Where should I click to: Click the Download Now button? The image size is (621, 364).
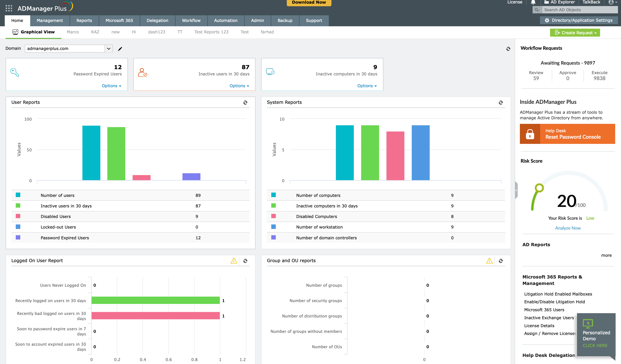pos(309,2)
